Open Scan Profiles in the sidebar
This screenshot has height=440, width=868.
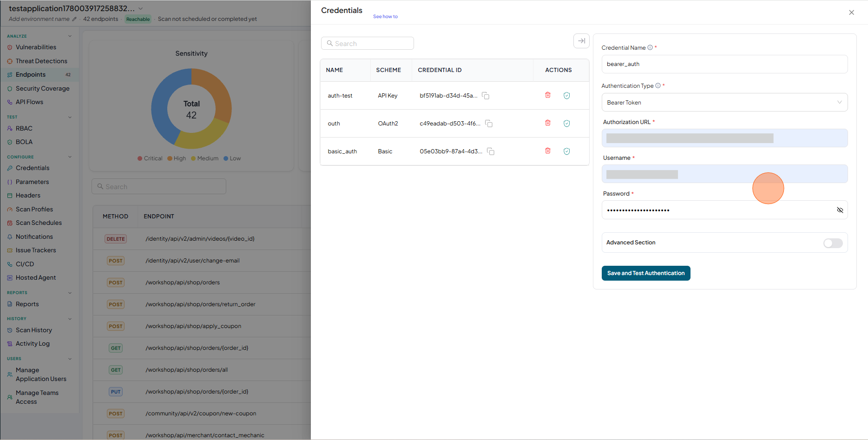pyautogui.click(x=34, y=209)
